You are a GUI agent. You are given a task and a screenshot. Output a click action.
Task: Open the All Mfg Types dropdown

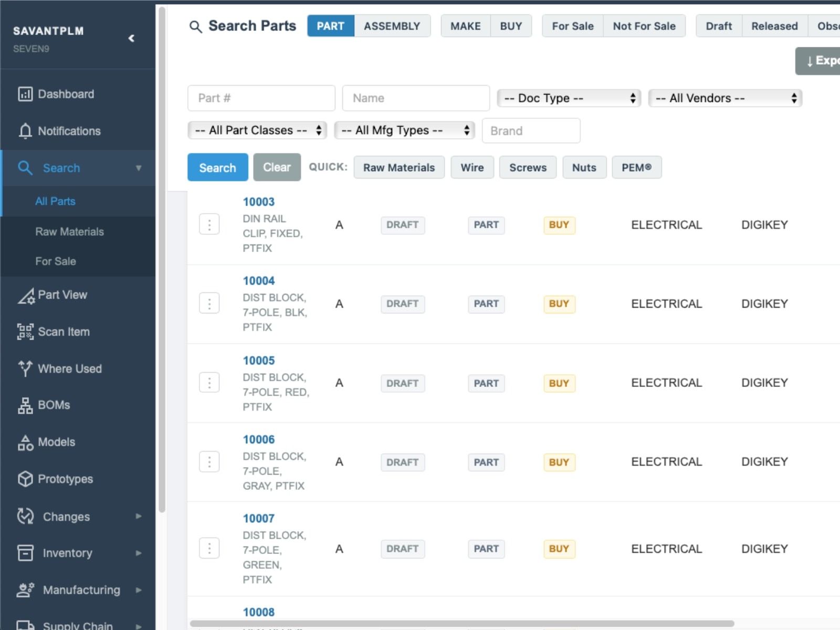404,130
